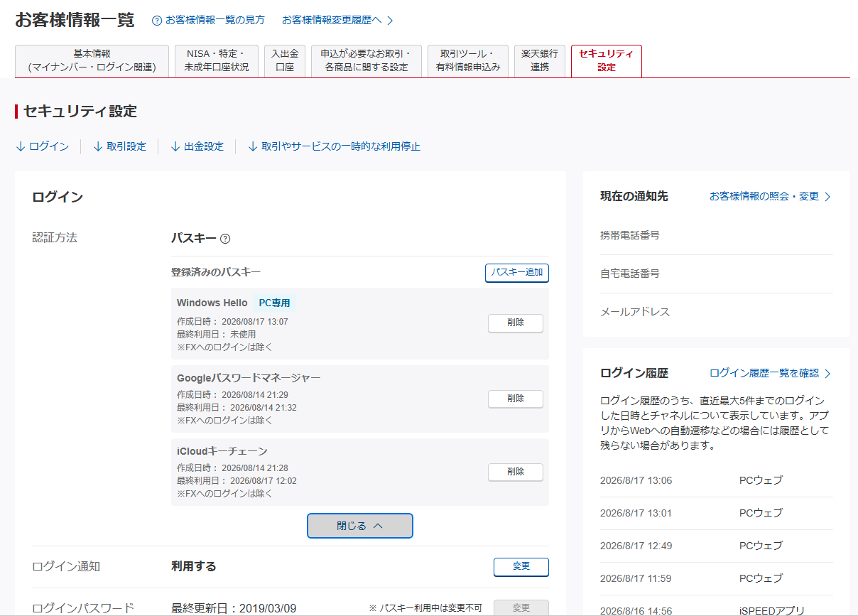Click chevron after お客様情報変更履歴へ
Image resolution: width=858 pixels, height=616 pixels.
tap(390, 21)
